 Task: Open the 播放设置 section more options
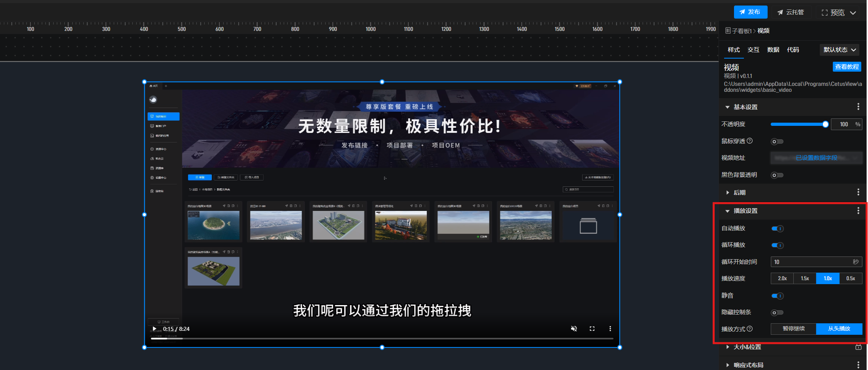858,211
